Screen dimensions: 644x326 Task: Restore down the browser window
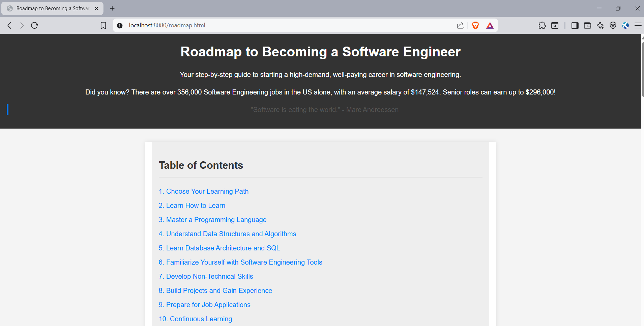(x=618, y=8)
